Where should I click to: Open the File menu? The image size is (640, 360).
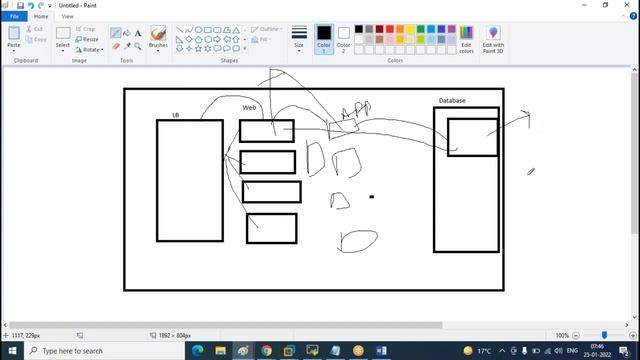point(14,16)
